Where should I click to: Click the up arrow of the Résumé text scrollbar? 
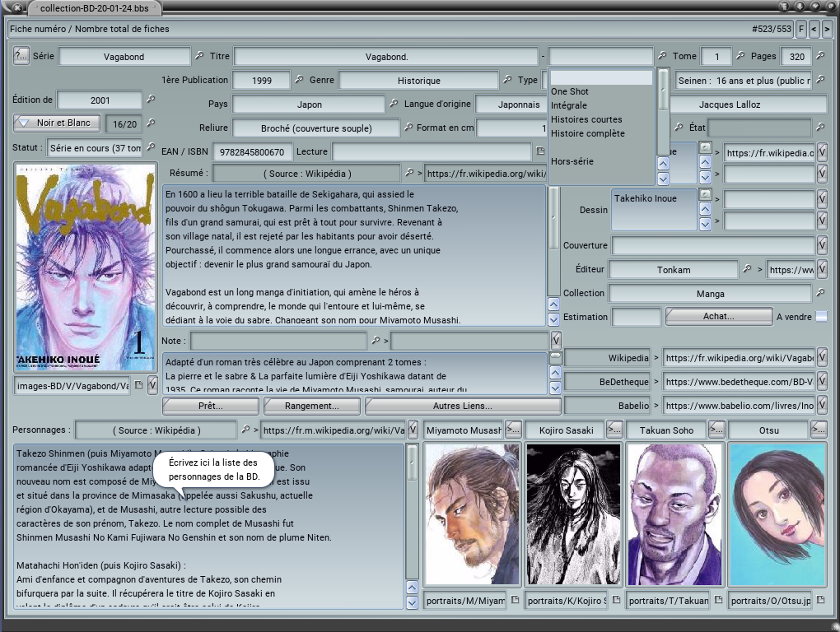554,304
